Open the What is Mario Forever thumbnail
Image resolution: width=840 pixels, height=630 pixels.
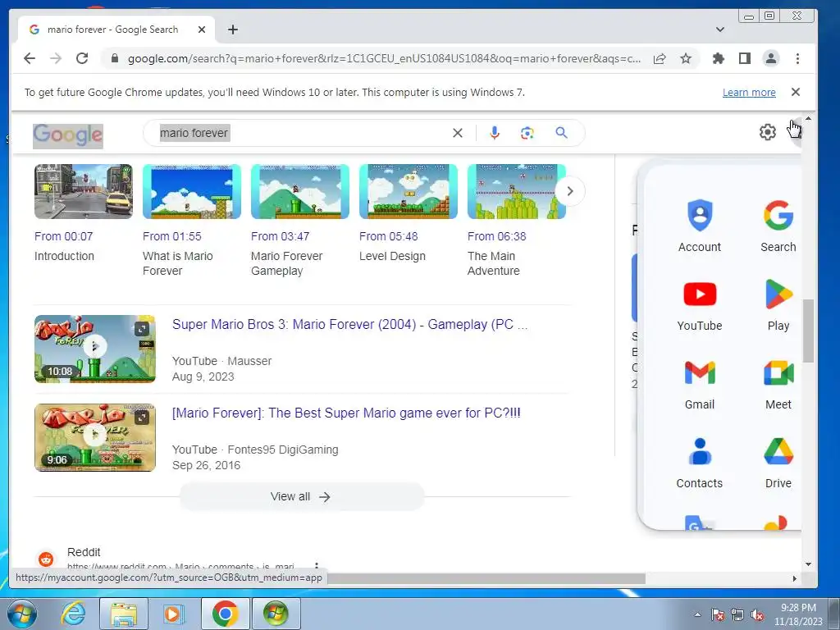tap(192, 191)
